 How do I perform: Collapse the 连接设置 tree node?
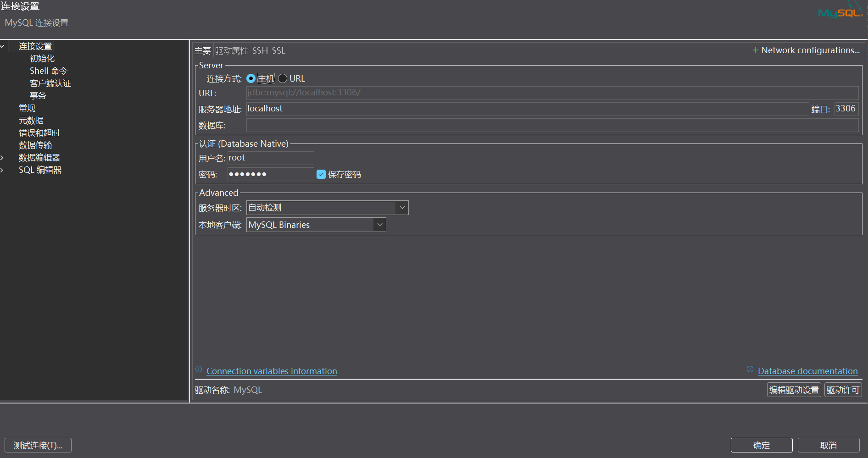click(2, 46)
